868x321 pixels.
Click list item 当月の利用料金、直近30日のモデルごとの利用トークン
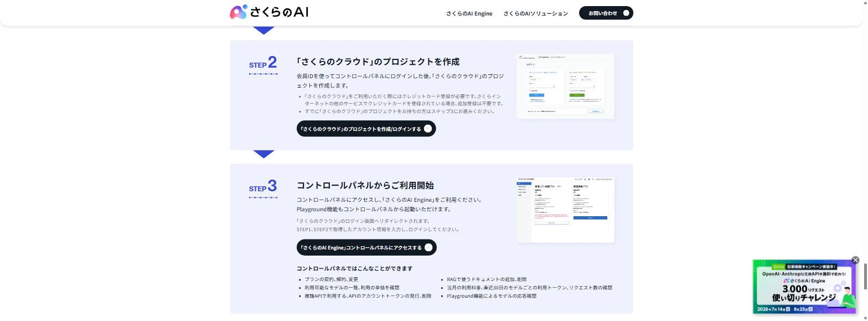pyautogui.click(x=529, y=288)
